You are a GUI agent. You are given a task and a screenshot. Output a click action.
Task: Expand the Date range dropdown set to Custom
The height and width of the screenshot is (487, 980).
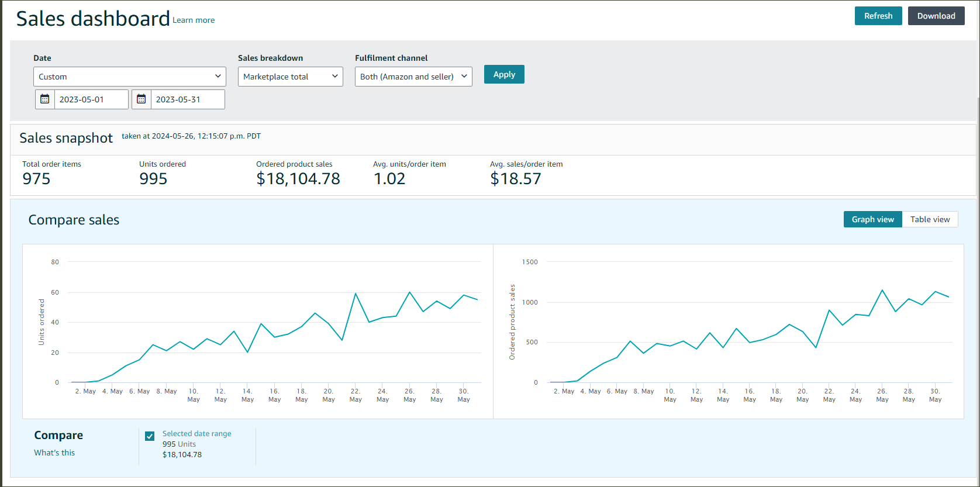tap(129, 77)
